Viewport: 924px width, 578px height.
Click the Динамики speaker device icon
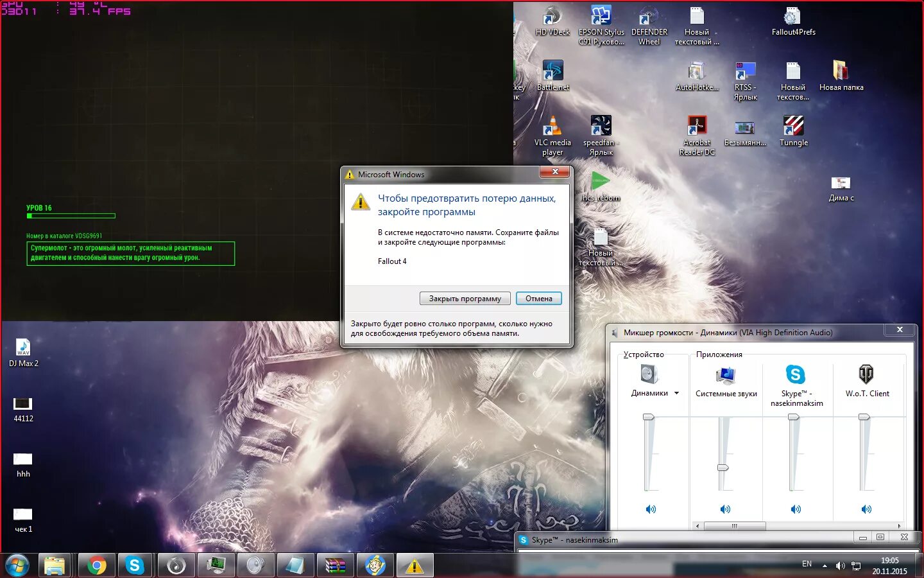(649, 374)
